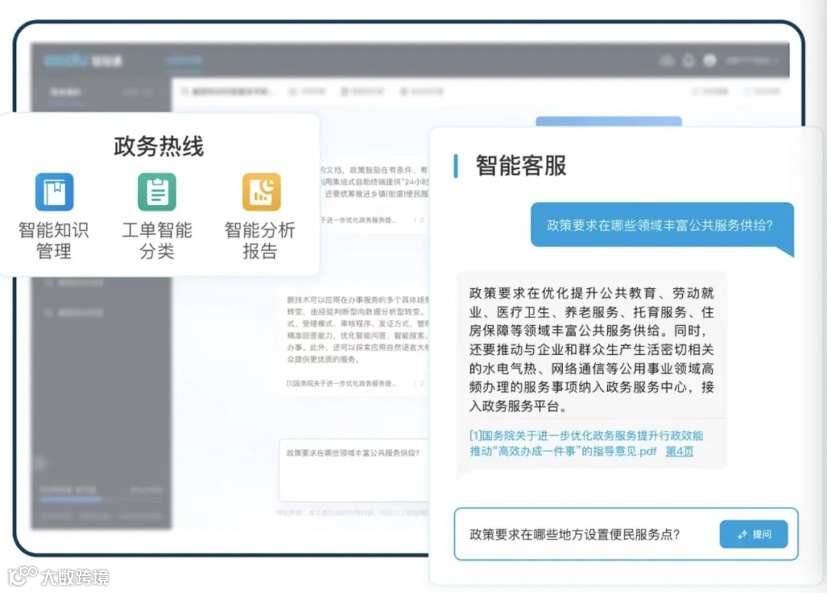Jump to 第4页 of the cited document
The height and width of the screenshot is (593, 827).
(679, 451)
